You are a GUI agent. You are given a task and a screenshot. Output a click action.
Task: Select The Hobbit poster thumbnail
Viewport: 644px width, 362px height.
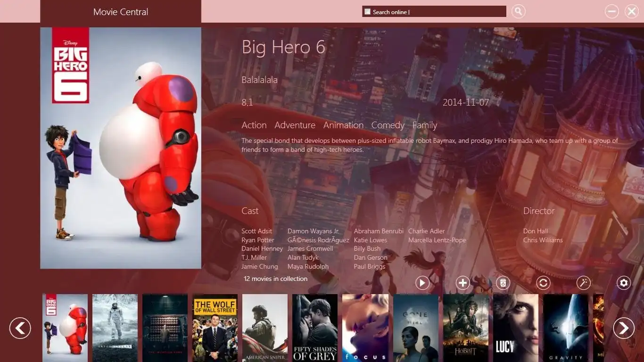[x=466, y=328]
